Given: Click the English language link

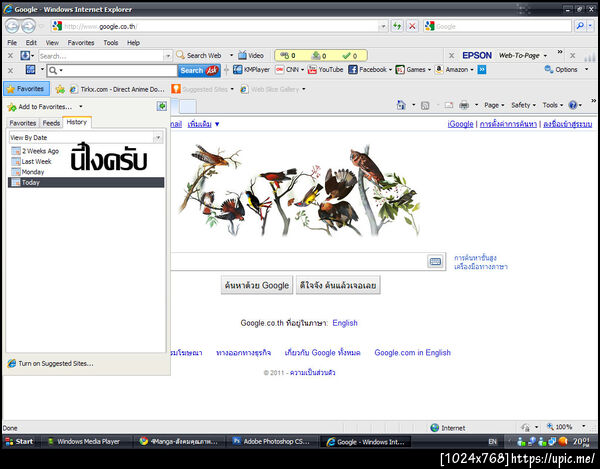Looking at the screenshot, I should (x=345, y=323).
